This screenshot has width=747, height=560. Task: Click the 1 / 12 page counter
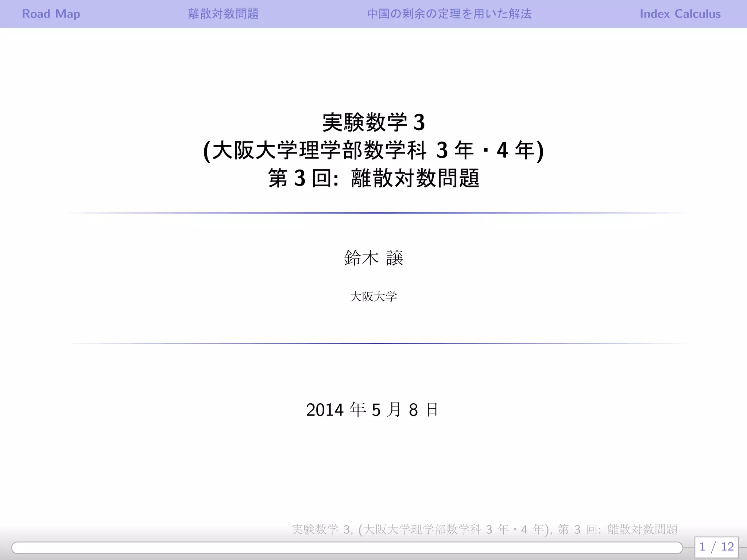coord(716,547)
